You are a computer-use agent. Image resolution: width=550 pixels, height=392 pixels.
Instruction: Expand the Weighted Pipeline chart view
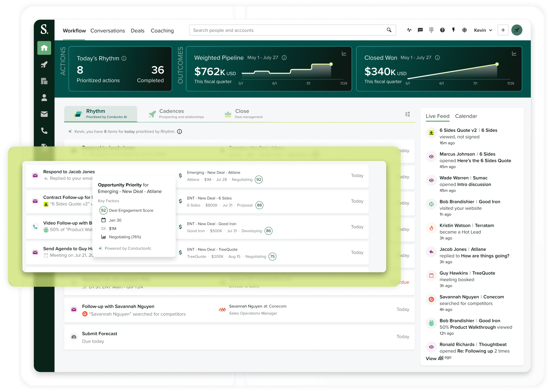(344, 54)
